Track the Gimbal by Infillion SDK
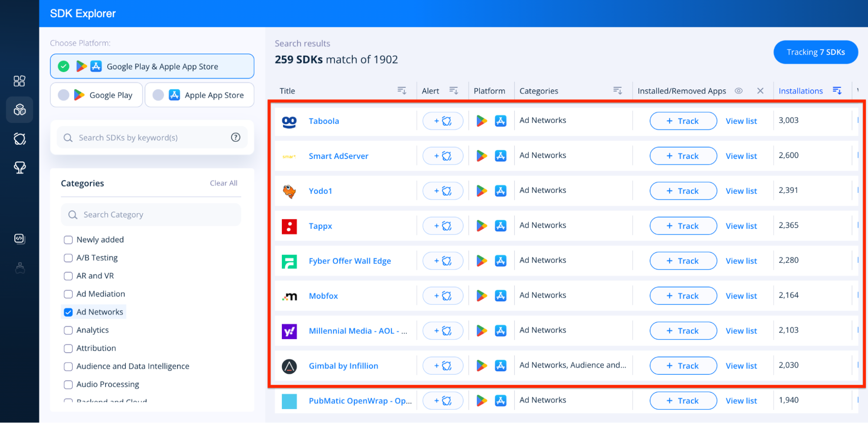This screenshot has height=423, width=868. click(x=683, y=366)
